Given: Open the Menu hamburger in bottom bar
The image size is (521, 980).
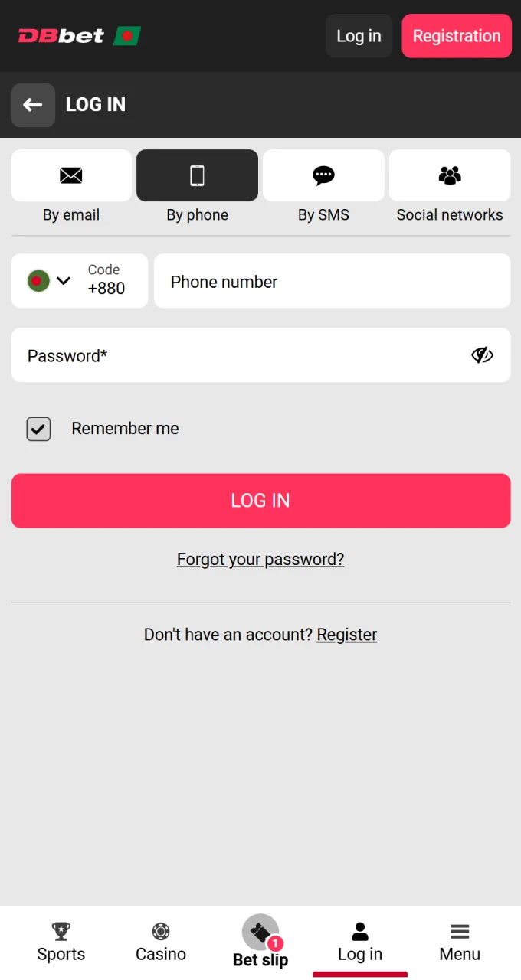Looking at the screenshot, I should (460, 930).
